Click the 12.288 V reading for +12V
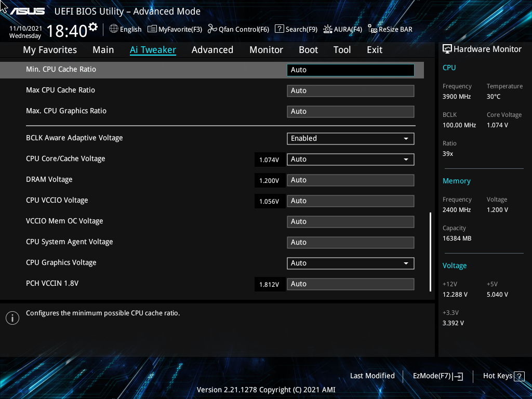This screenshot has width=532, height=399. tap(455, 295)
